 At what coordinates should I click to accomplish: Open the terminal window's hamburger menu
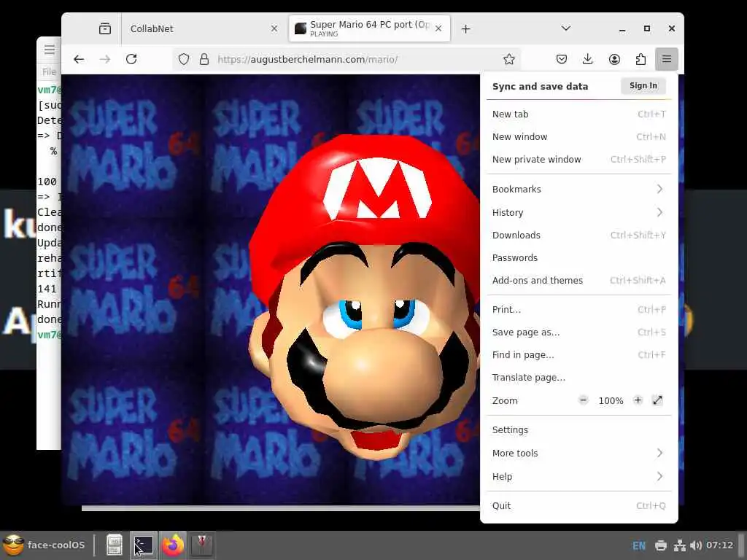coord(50,50)
